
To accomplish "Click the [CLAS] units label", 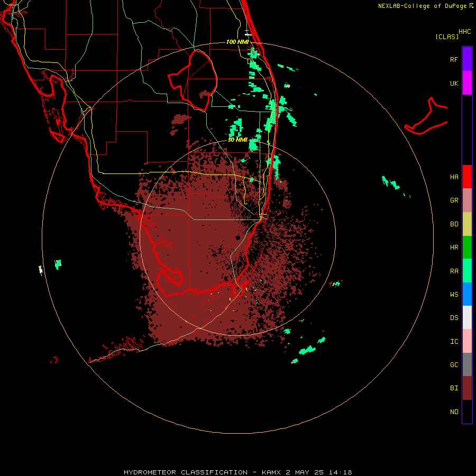I will click(446, 36).
